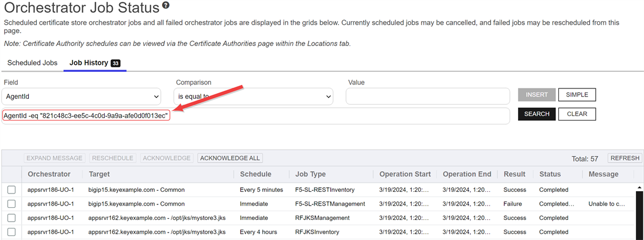Click ACKNOWLEDGE ALL button
This screenshot has width=644, height=240.
[230, 158]
